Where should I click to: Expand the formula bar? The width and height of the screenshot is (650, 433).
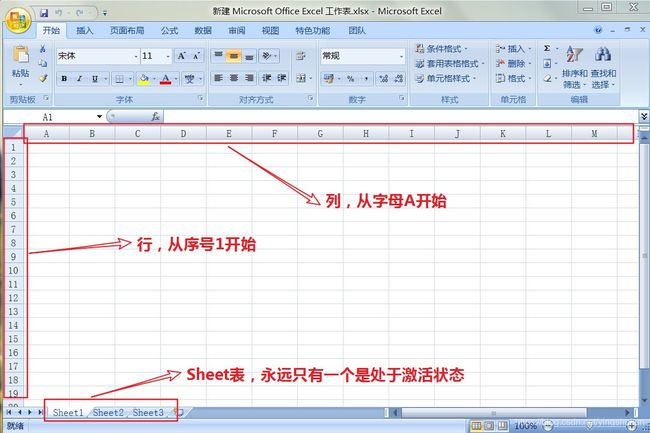pos(644,116)
